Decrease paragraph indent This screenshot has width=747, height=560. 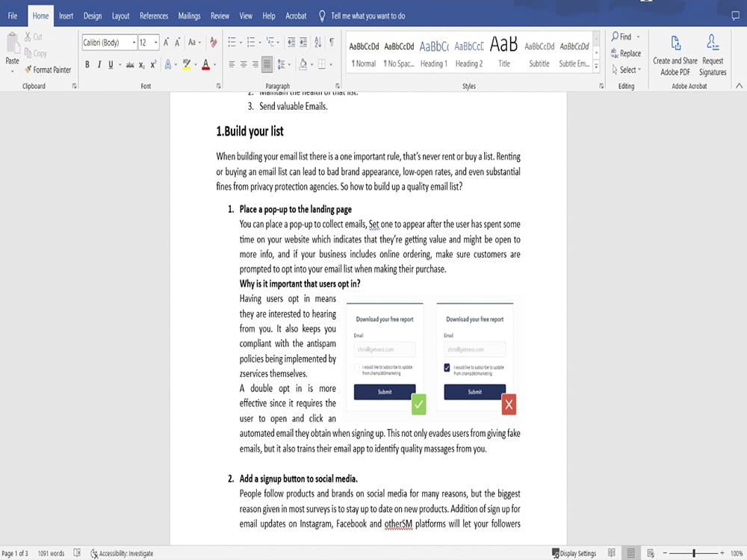291,43
